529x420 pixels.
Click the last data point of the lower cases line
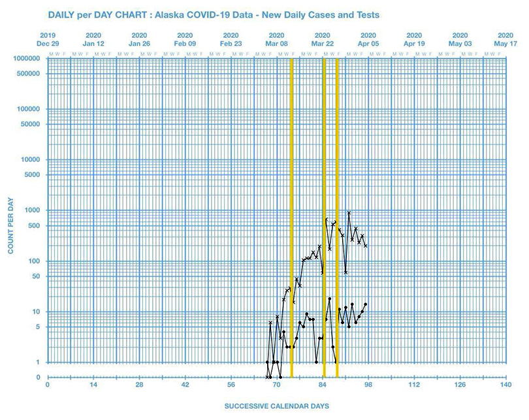point(366,304)
